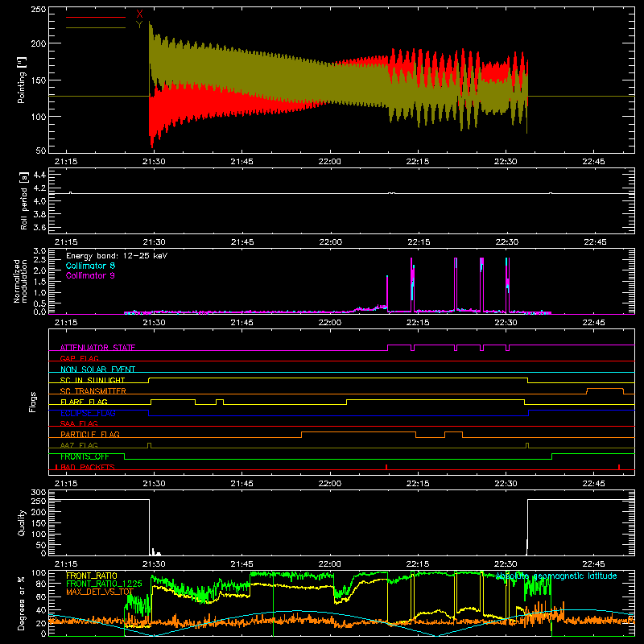
Task: Select the red X legend line sample
Action: coord(96,17)
